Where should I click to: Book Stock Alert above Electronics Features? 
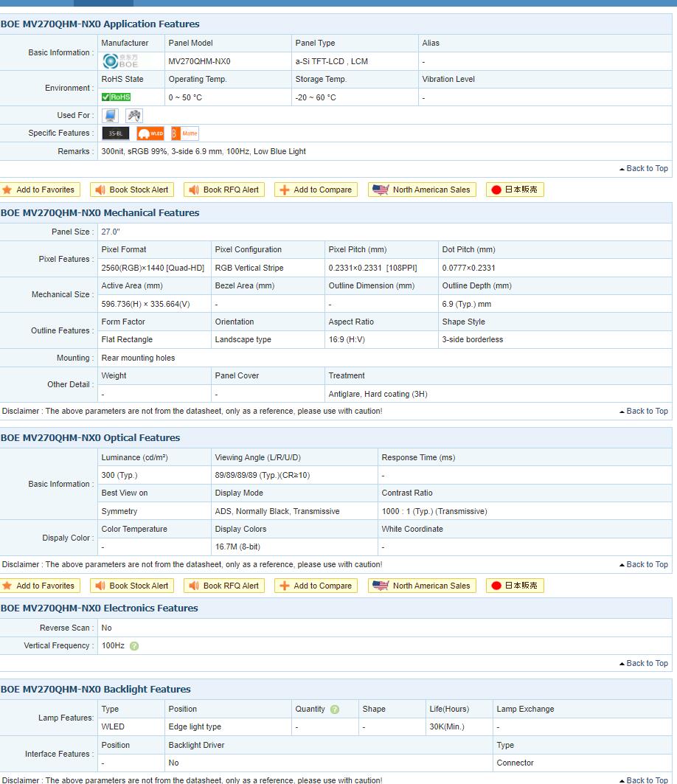[133, 586]
